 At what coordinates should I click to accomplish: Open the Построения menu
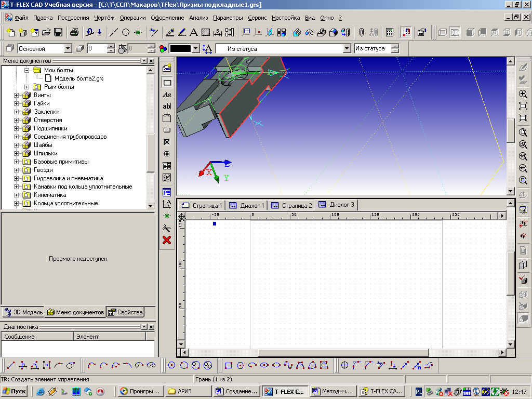point(73,18)
